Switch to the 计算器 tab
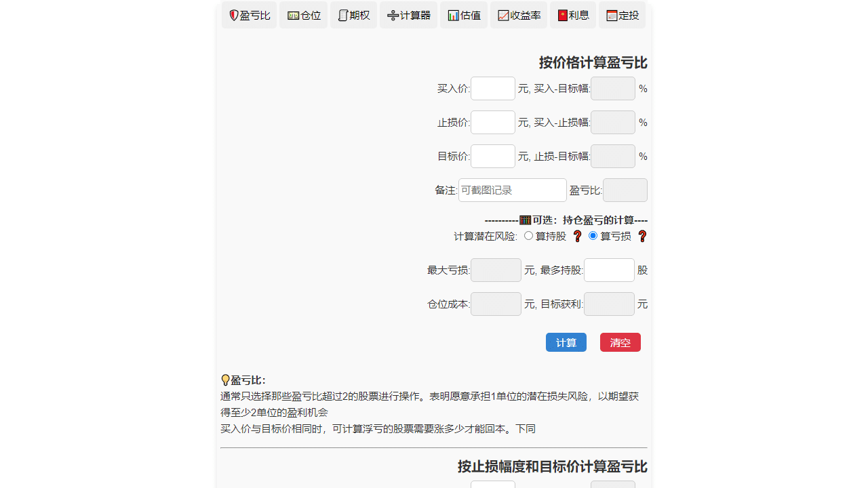 408,15
